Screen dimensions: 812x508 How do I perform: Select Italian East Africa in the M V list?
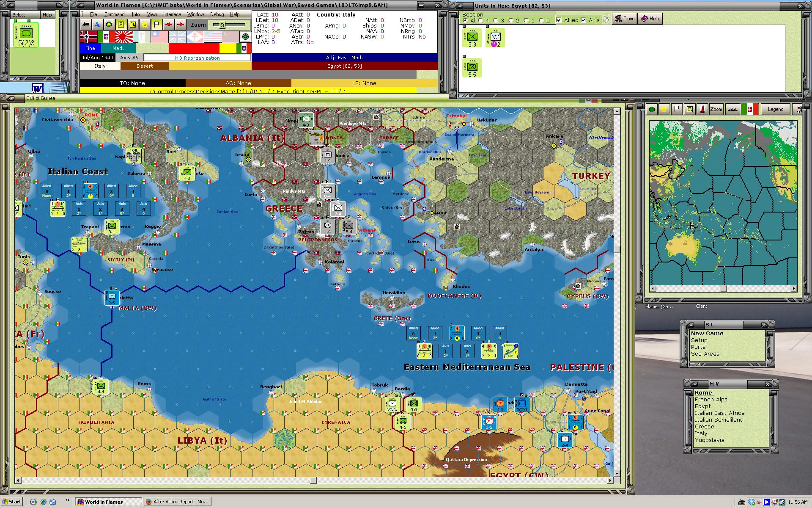[719, 413]
